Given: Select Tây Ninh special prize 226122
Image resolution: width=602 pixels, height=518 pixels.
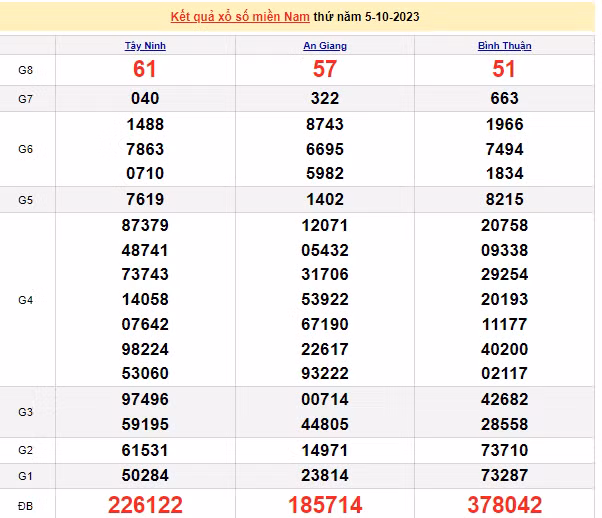Looking at the screenshot, I should click(146, 502).
